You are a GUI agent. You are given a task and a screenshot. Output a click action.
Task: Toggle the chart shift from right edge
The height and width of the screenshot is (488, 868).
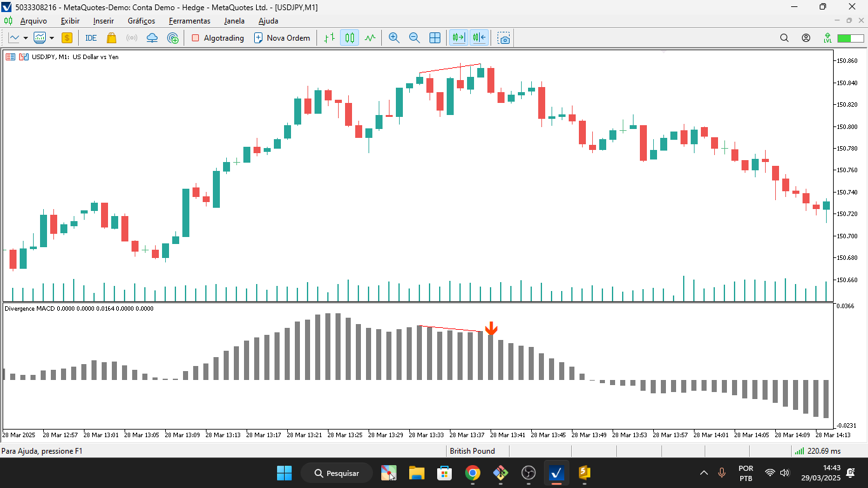coord(480,37)
